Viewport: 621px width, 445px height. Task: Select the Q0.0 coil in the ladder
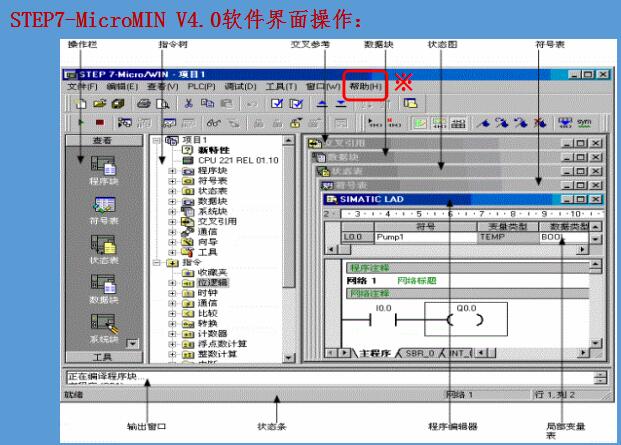point(465,319)
